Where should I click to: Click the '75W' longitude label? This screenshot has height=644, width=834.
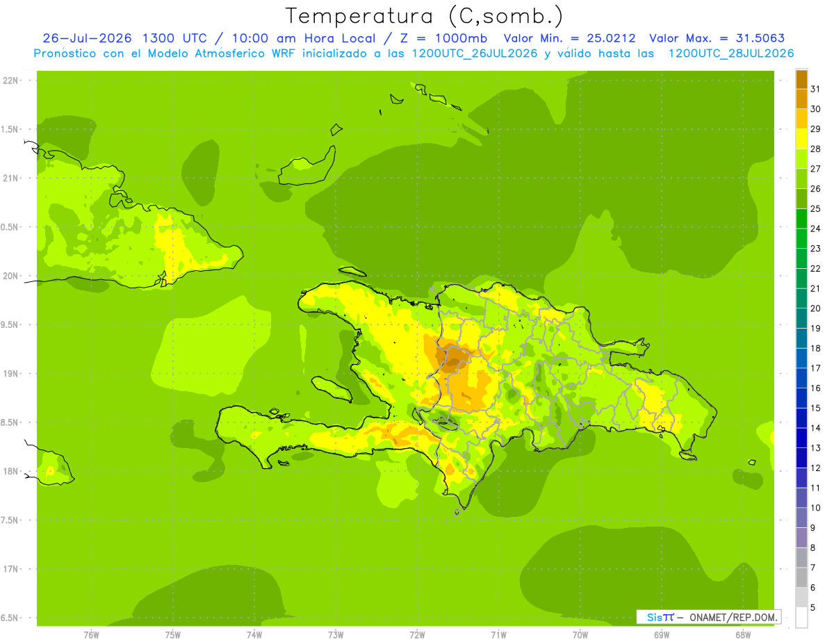[x=172, y=635]
